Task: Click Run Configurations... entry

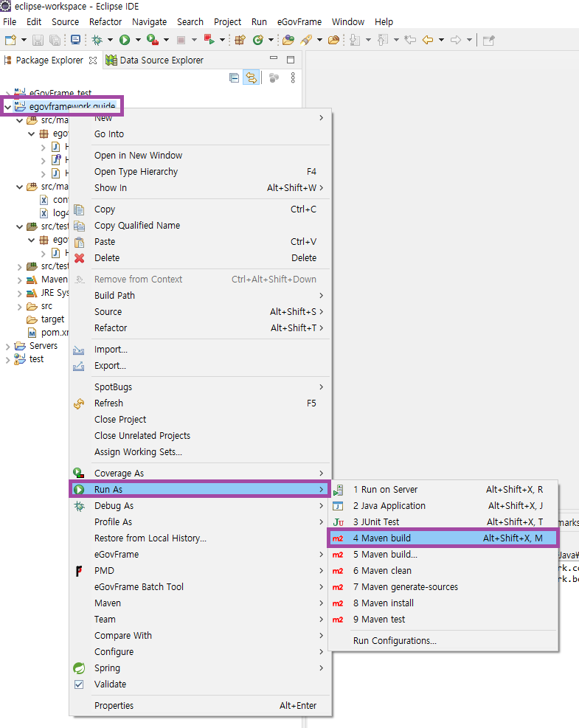Action: pos(443,641)
